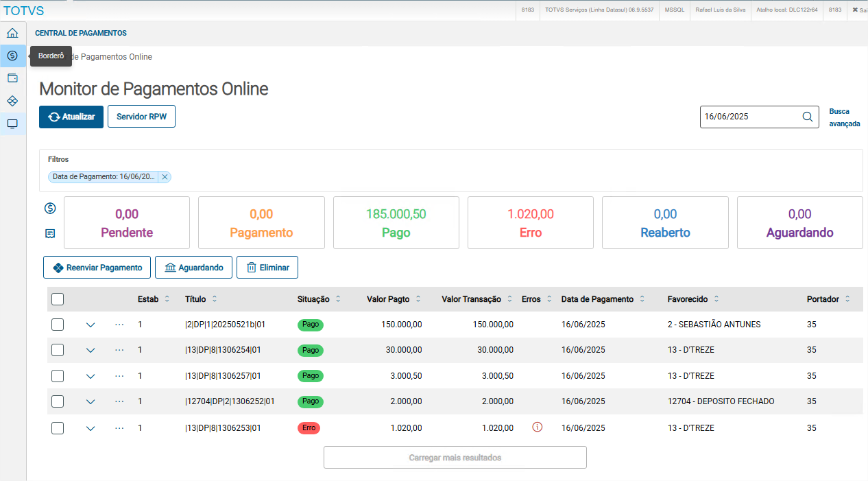Select the Erro summary card
This screenshot has height=481, width=868.
(531, 222)
